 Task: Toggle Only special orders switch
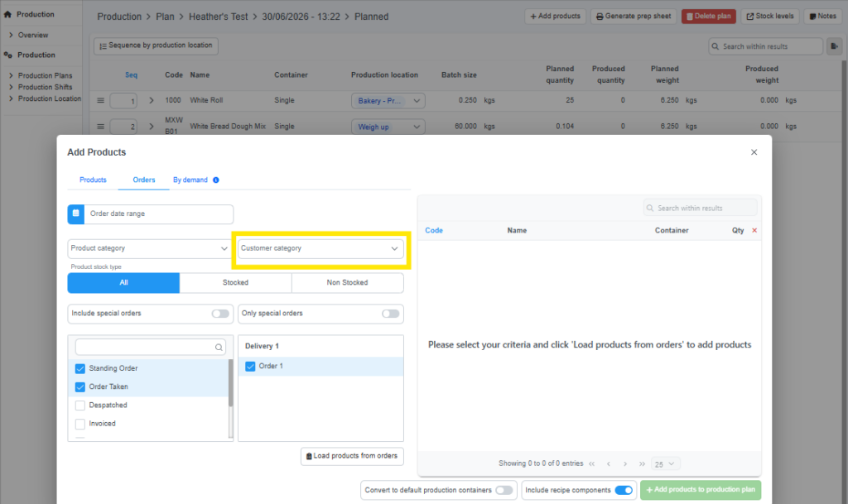coord(391,314)
